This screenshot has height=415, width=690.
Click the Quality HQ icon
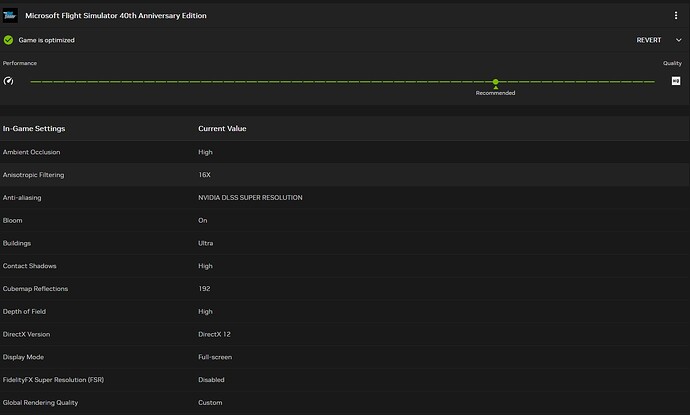676,81
